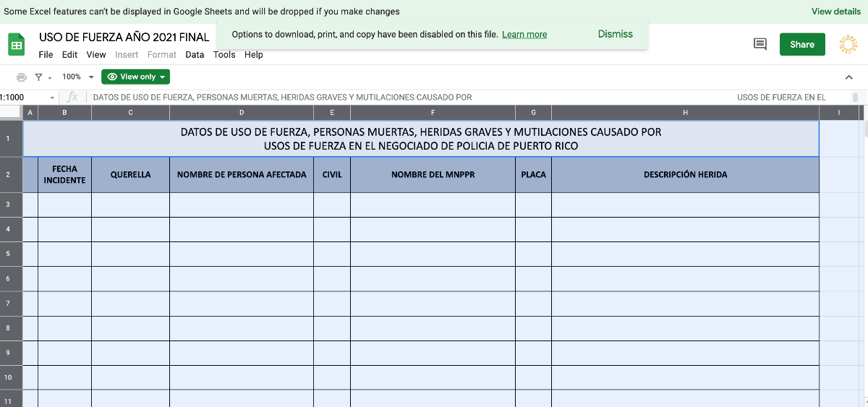
Task: Click the green Share button
Action: click(802, 44)
